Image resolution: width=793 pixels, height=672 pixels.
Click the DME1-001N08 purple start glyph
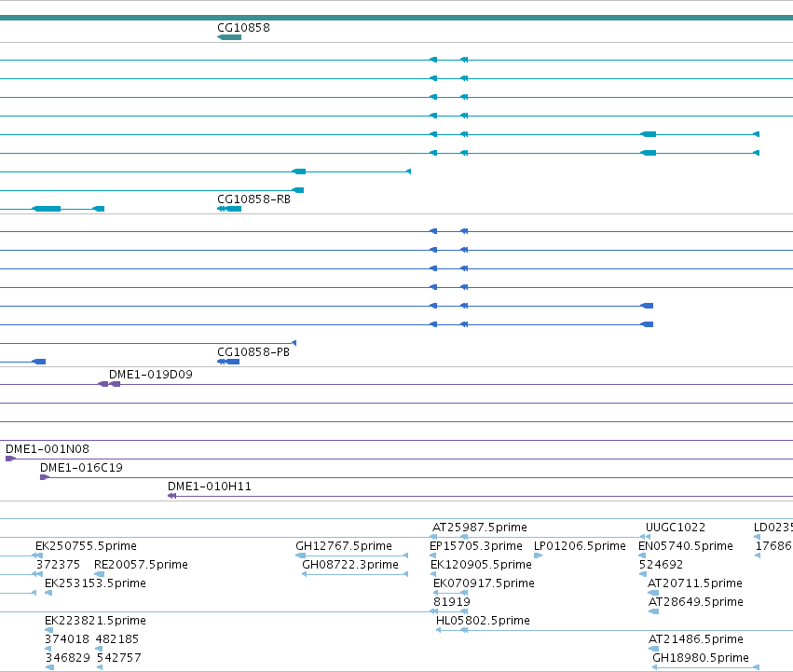coord(10,459)
